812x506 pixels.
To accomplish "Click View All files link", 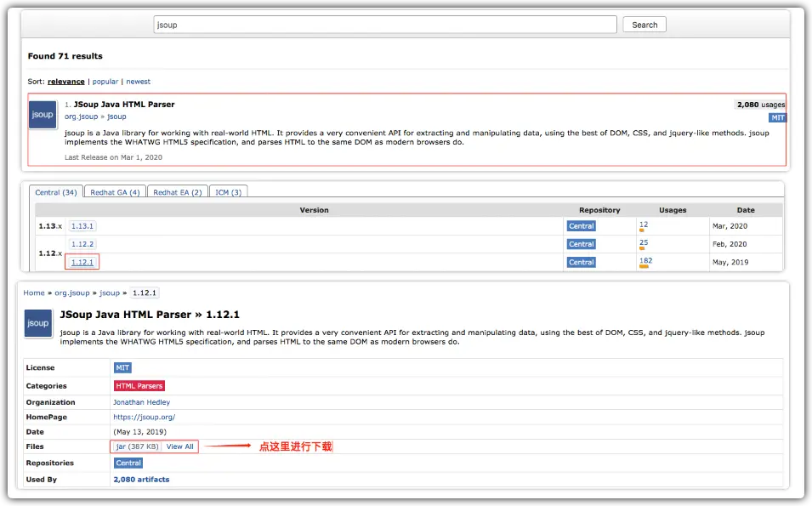I will tap(179, 446).
